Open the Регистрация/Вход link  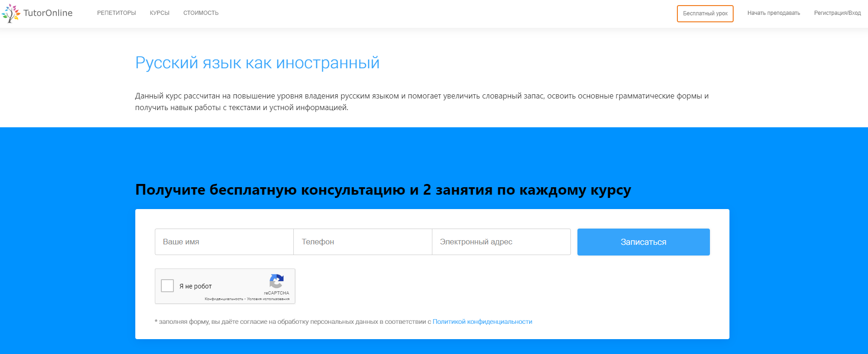(x=837, y=13)
